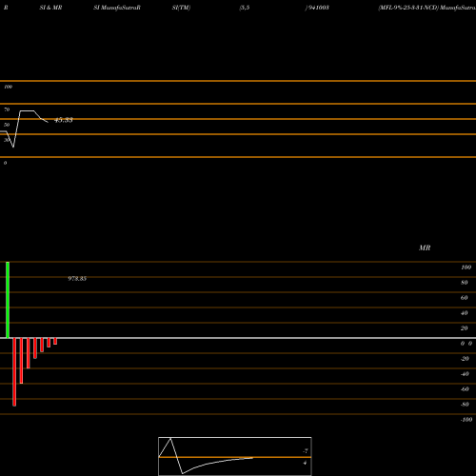Screen dimensions: 476x476
Task: Select the tallest red MR bar
Action: coord(14,372)
